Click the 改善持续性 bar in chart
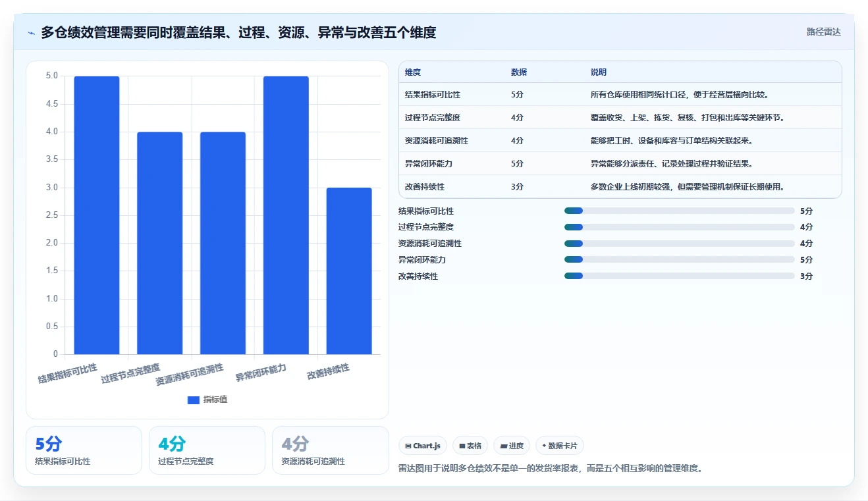 (349, 271)
